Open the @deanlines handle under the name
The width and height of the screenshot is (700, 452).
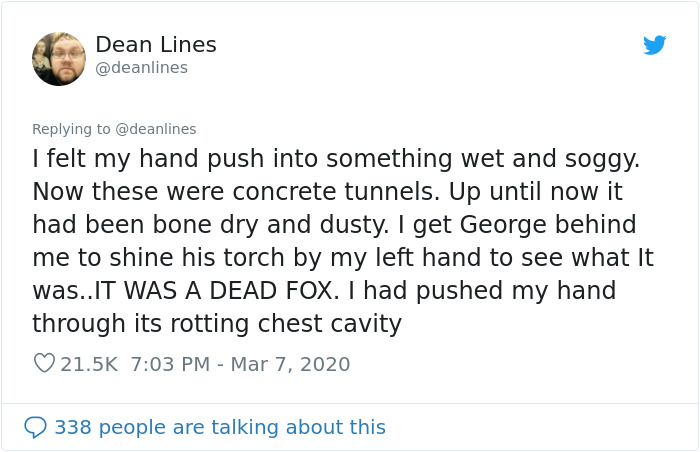coord(141,68)
